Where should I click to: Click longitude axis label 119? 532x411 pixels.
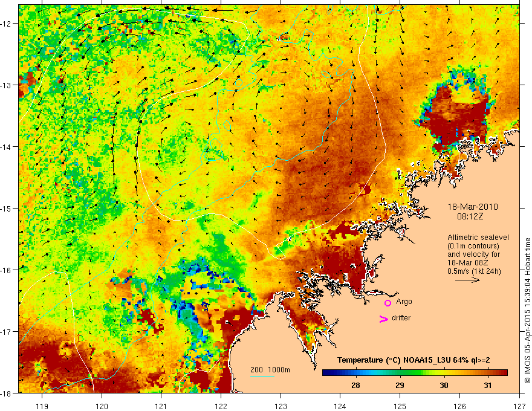point(42,406)
